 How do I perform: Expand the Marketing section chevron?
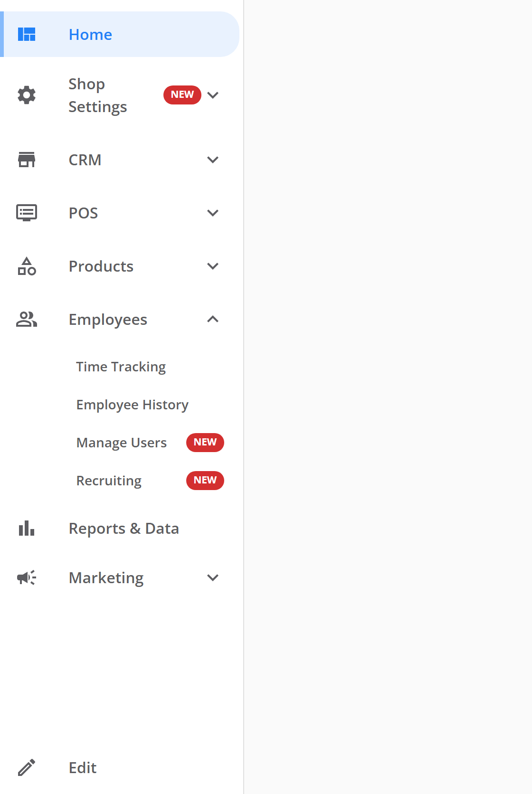213,577
